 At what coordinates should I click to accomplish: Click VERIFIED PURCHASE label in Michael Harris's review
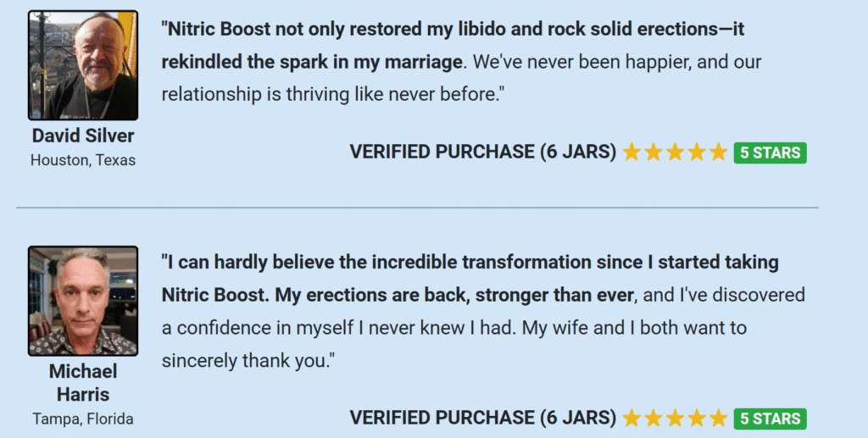(442, 419)
